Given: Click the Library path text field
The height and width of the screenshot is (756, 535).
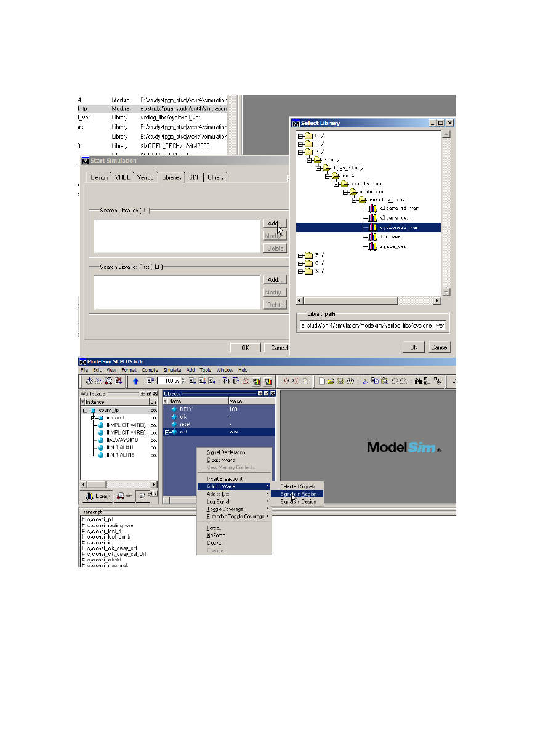Looking at the screenshot, I should point(372,325).
